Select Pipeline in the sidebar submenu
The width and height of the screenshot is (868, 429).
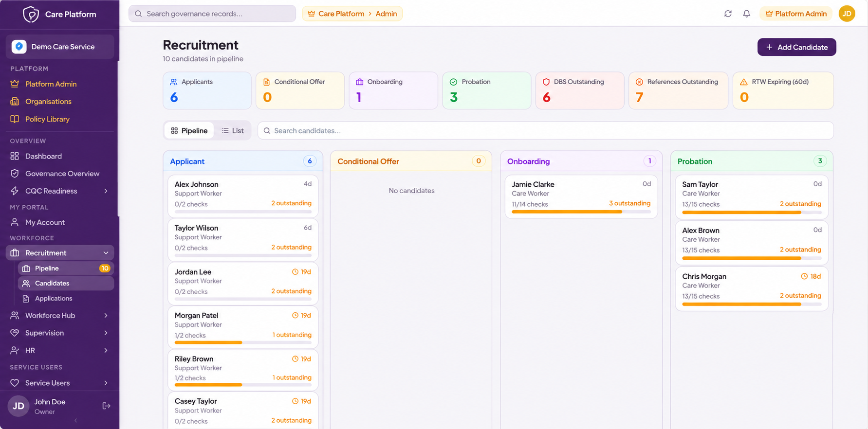click(66, 268)
